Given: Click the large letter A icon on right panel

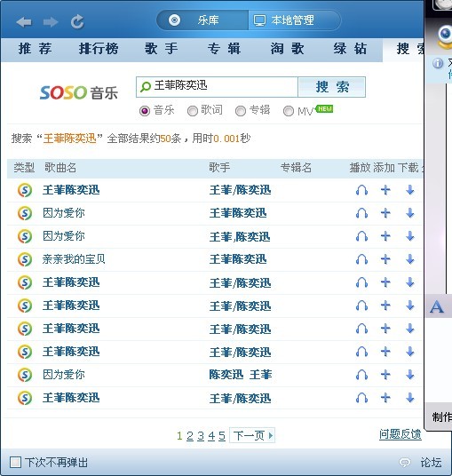Looking at the screenshot, I should coord(437,307).
